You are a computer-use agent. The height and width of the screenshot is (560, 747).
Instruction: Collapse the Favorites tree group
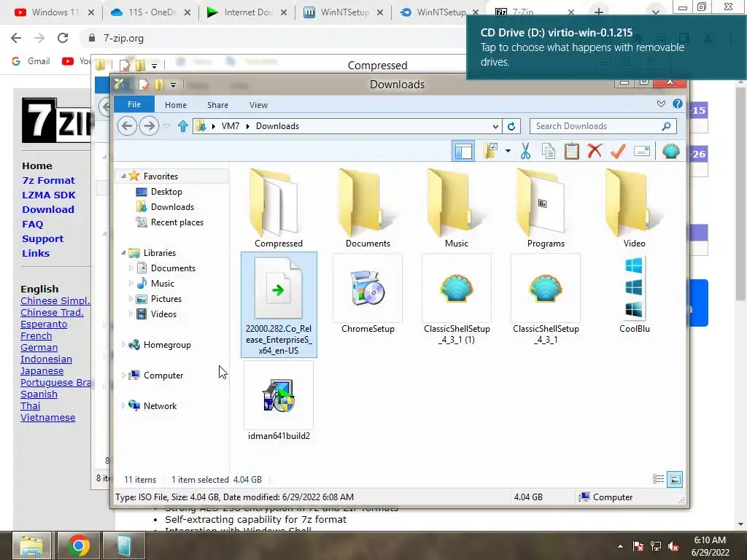[x=123, y=176]
